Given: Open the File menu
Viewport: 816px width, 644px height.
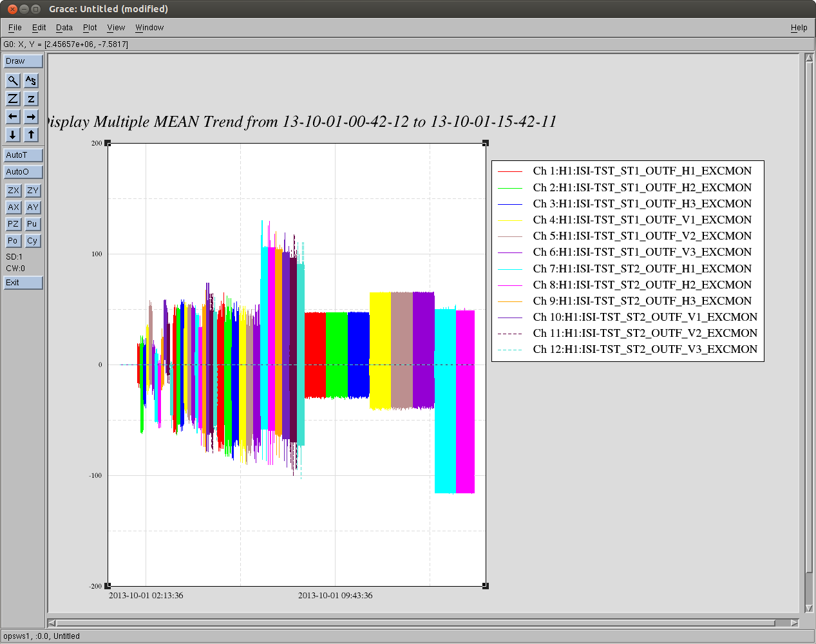Looking at the screenshot, I should tap(15, 28).
